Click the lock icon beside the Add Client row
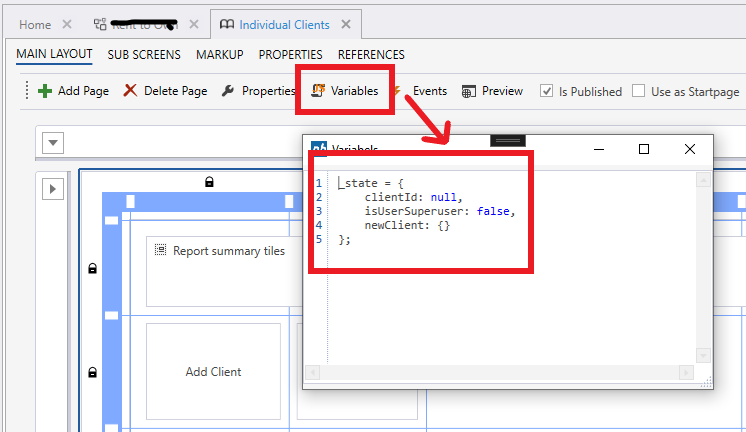The height and width of the screenshot is (432, 746). point(93,373)
